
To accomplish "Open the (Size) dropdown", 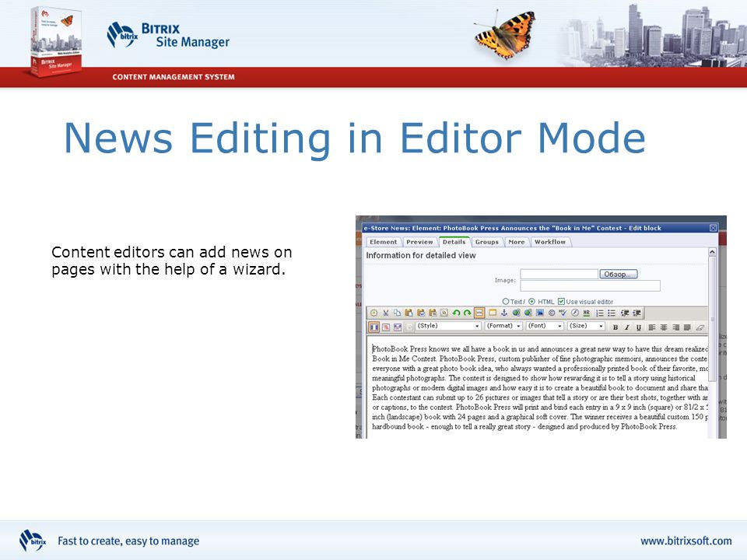I will [x=587, y=326].
